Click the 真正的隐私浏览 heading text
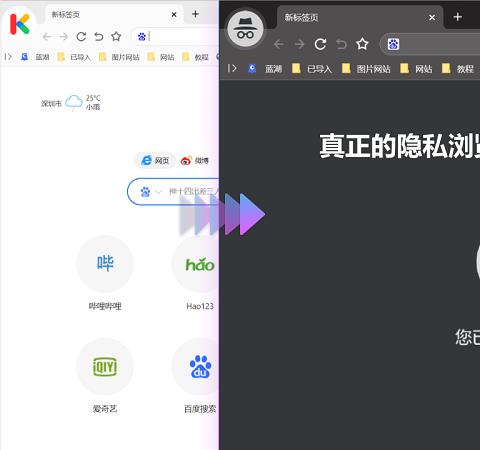The image size is (480, 450). click(400, 146)
